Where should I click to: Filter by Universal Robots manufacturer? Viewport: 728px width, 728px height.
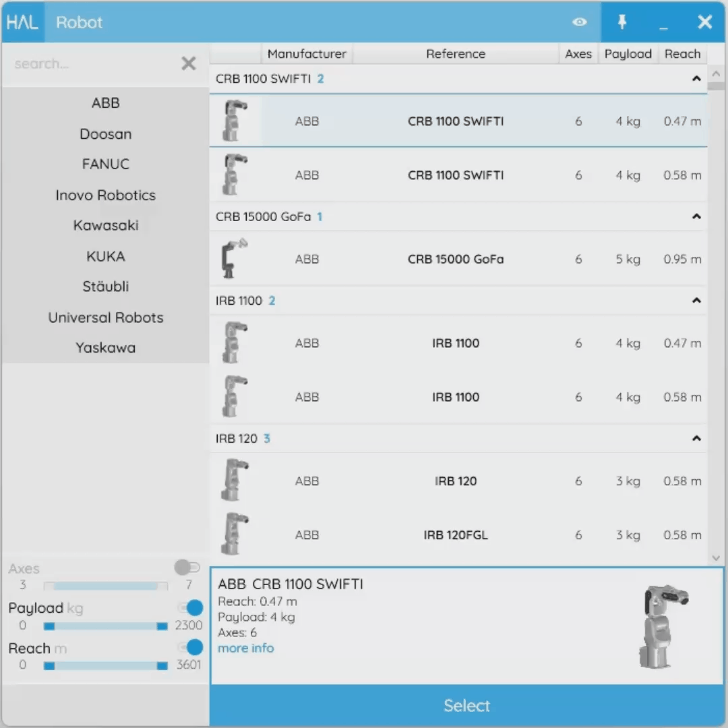coord(105,317)
